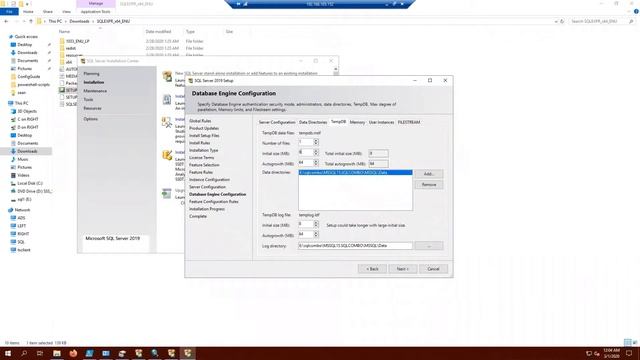Select Options in SQL Server Installation Center

click(x=91, y=119)
